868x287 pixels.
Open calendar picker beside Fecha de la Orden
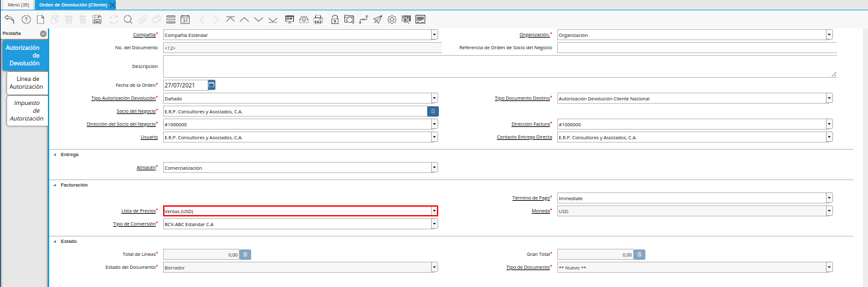pos(212,85)
